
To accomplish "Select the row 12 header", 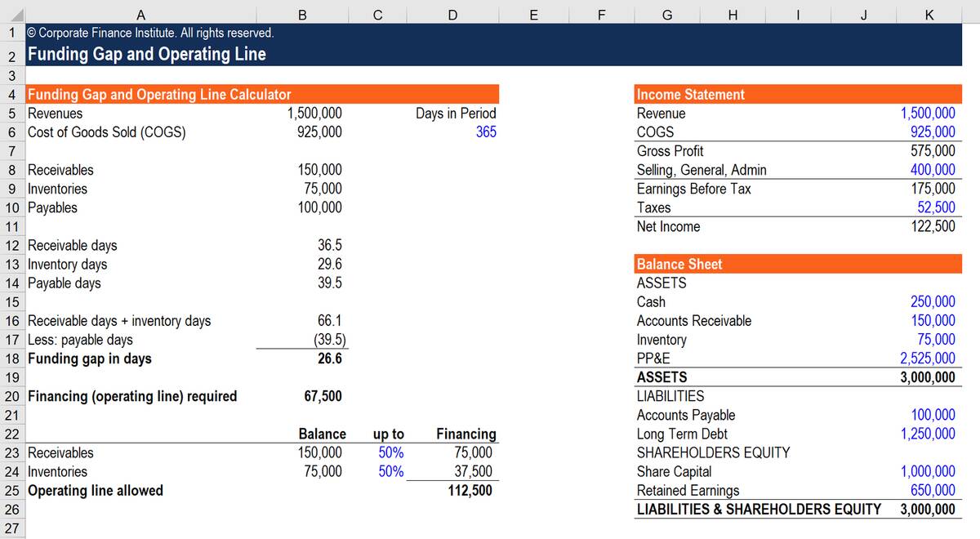I will tap(12, 246).
